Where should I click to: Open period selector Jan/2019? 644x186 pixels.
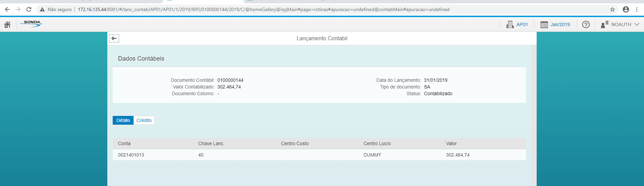pos(560,24)
